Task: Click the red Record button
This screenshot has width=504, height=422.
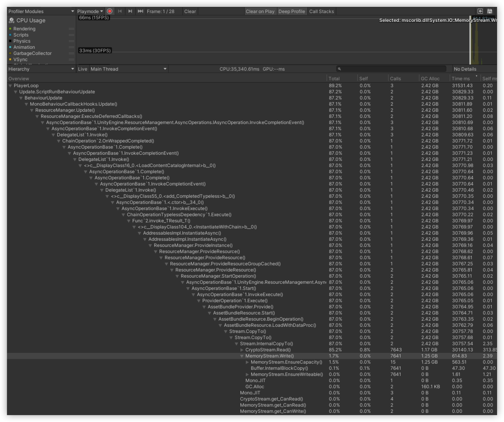Action: pos(110,11)
